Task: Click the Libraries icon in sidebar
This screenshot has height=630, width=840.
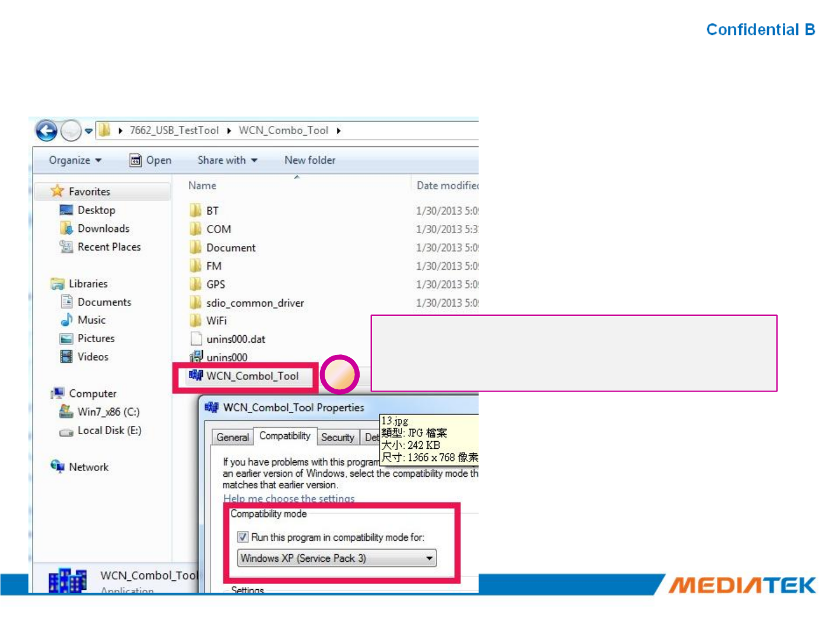Action: point(57,284)
